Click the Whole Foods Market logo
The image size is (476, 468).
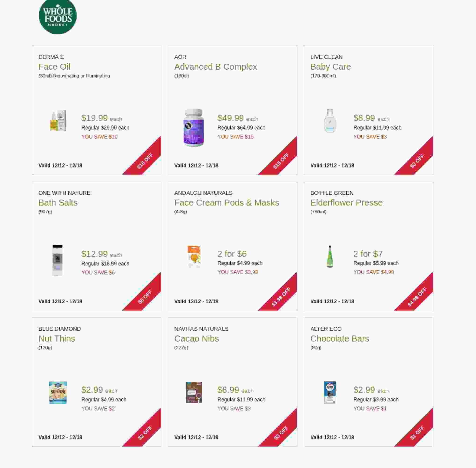click(x=58, y=16)
